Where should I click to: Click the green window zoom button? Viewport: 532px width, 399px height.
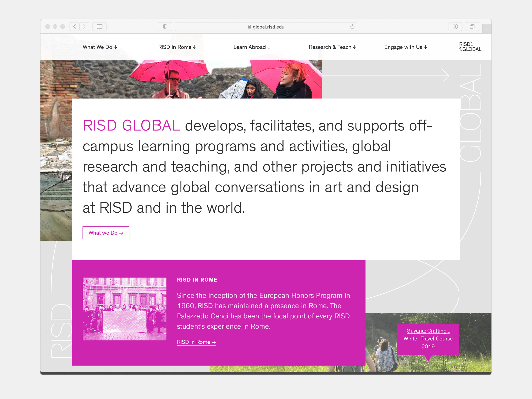pos(63,26)
